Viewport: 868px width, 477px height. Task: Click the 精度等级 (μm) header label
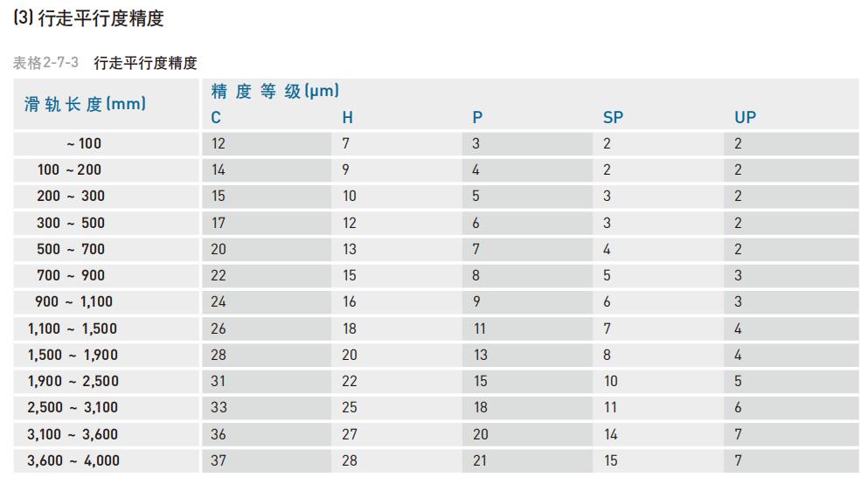(x=274, y=91)
